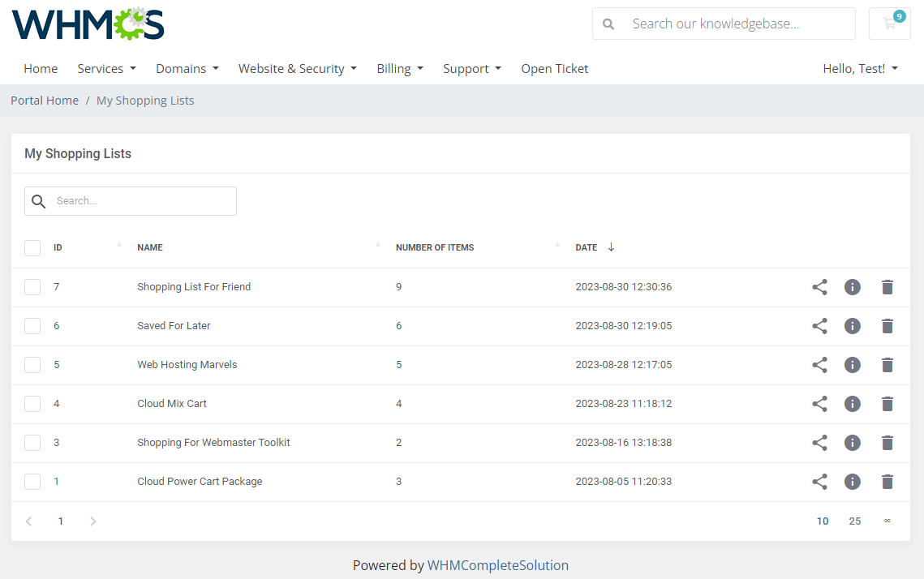Viewport: 924px width, 579px height.
Task: Open the Services dropdown menu
Action: 106,68
